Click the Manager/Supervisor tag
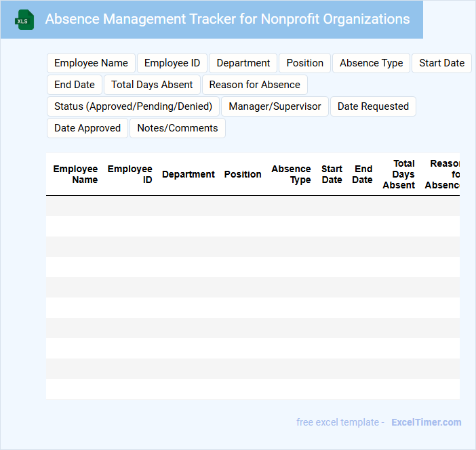The image size is (476, 450). click(275, 106)
